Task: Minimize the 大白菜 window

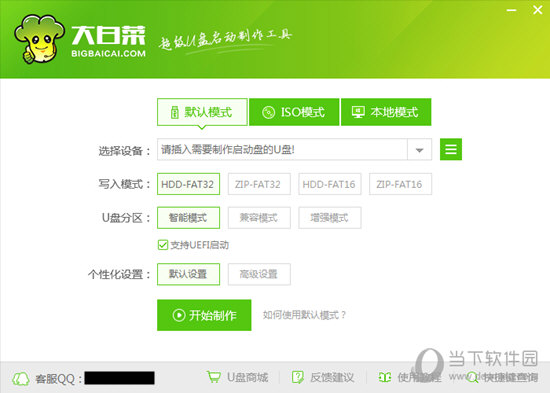Action: 511,10
